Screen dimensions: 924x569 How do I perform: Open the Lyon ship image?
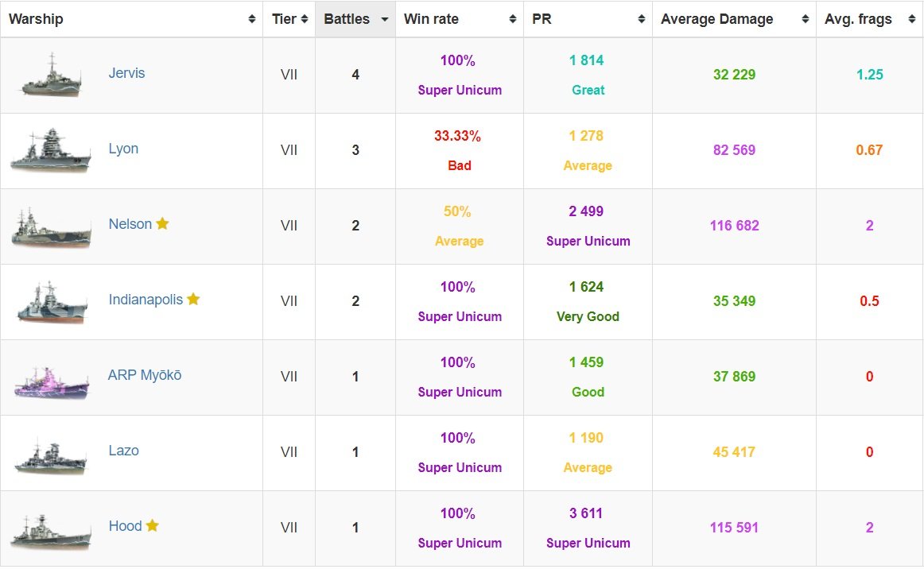51,150
